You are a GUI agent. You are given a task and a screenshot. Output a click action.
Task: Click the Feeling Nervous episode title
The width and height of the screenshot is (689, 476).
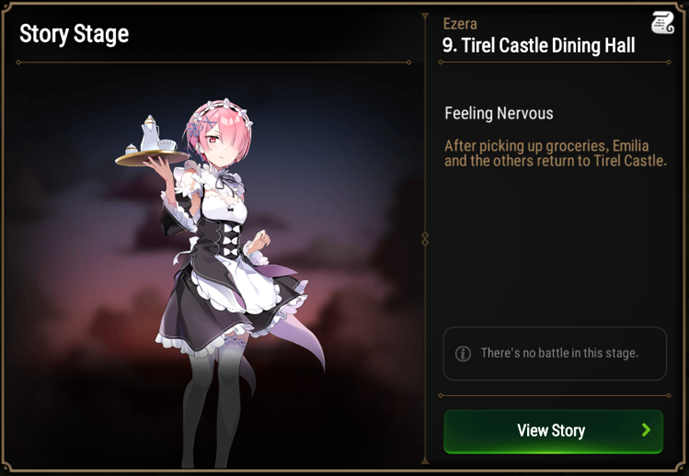(499, 113)
